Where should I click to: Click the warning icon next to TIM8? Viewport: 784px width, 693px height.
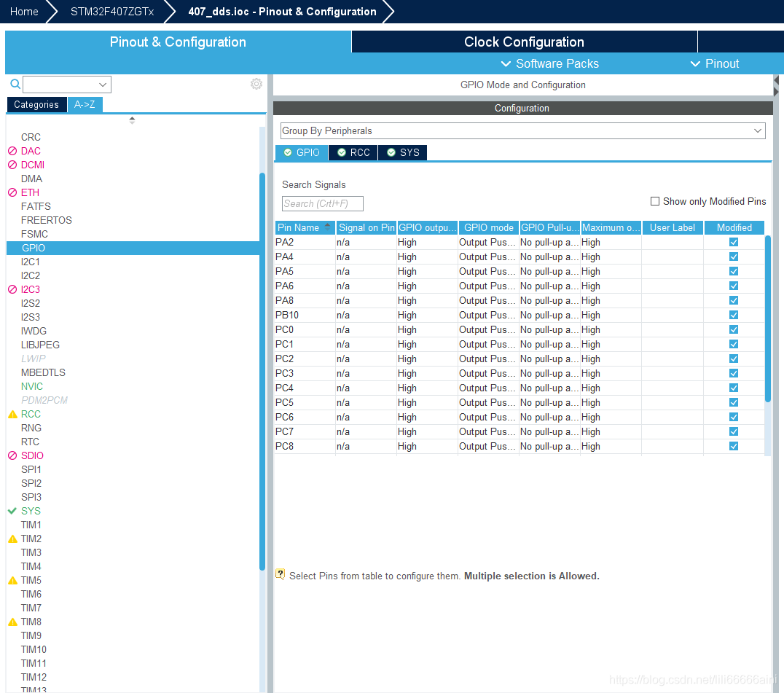(13, 622)
